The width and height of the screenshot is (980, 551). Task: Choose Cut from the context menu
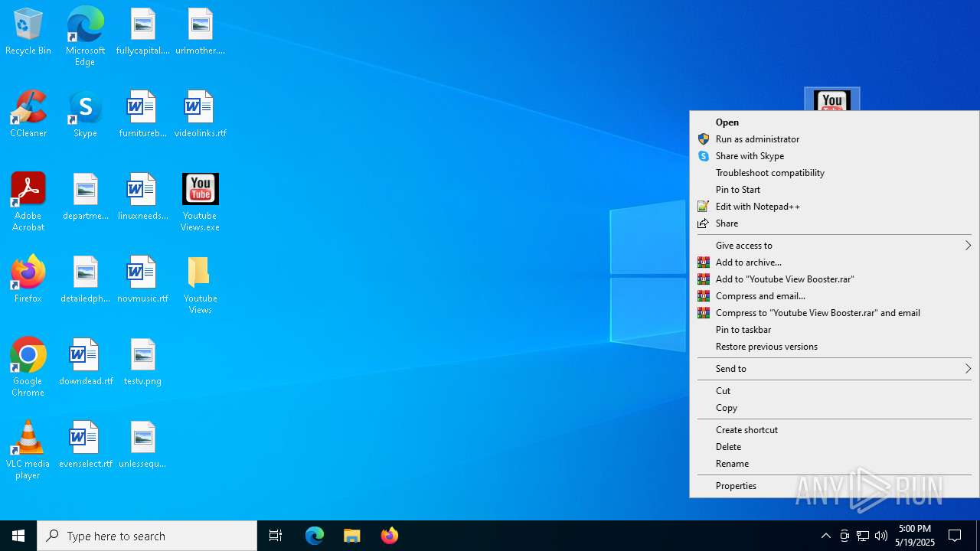[835, 391]
